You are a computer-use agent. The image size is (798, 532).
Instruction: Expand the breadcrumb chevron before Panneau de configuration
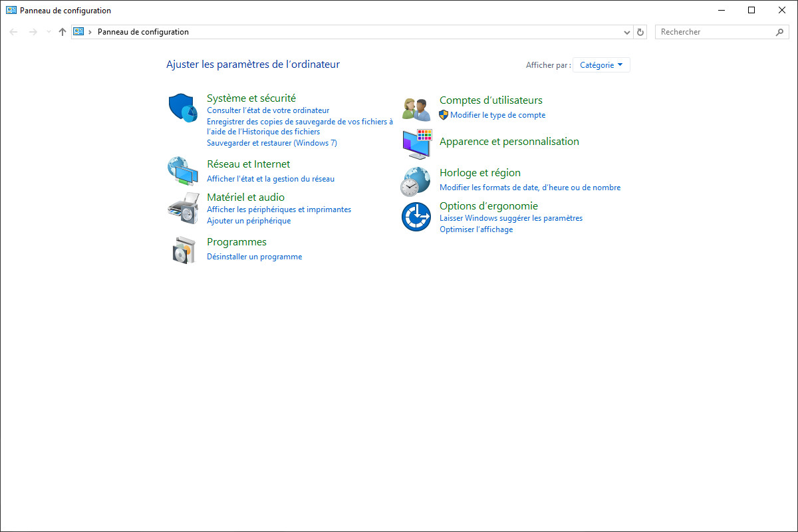tap(90, 32)
